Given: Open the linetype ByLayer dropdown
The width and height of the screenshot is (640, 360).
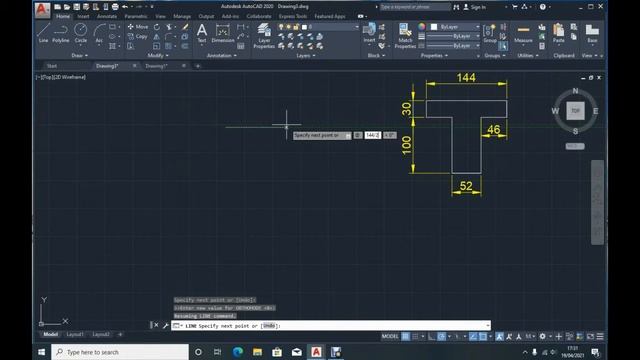Looking at the screenshot, I should pyautogui.click(x=453, y=45).
